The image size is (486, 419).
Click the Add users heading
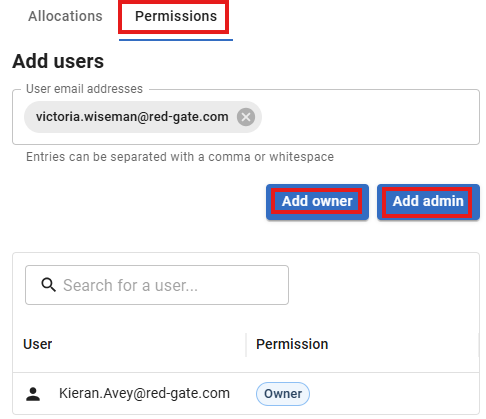pos(58,61)
